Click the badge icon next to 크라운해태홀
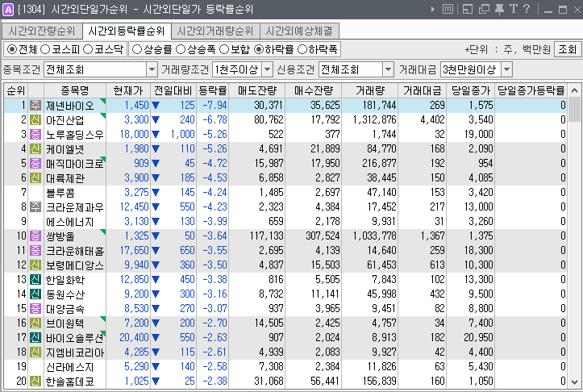The height and width of the screenshot is (392, 583). (x=35, y=250)
